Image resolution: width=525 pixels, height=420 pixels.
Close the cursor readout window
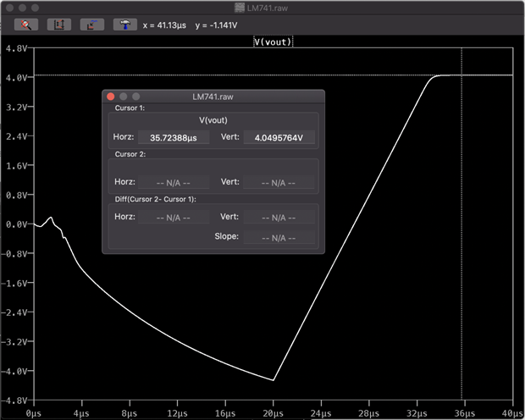pyautogui.click(x=110, y=97)
